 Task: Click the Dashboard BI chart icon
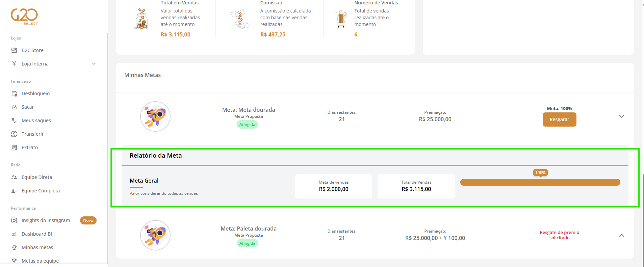coord(14,234)
